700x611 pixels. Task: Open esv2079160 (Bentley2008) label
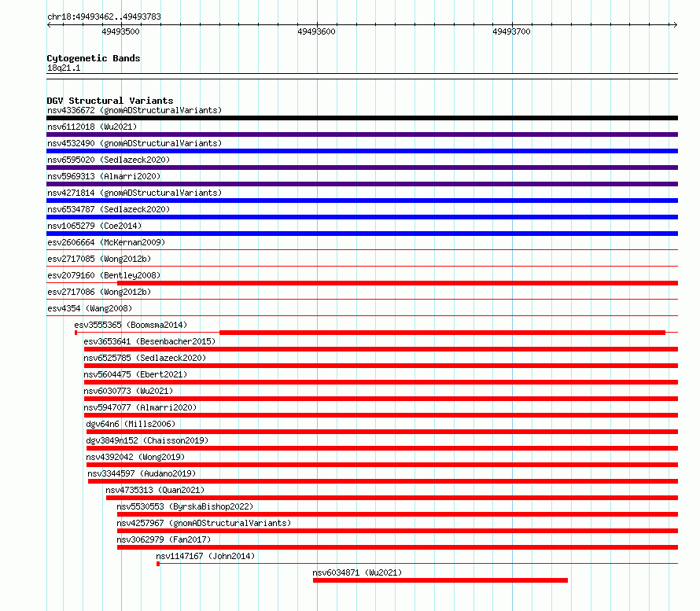104,275
